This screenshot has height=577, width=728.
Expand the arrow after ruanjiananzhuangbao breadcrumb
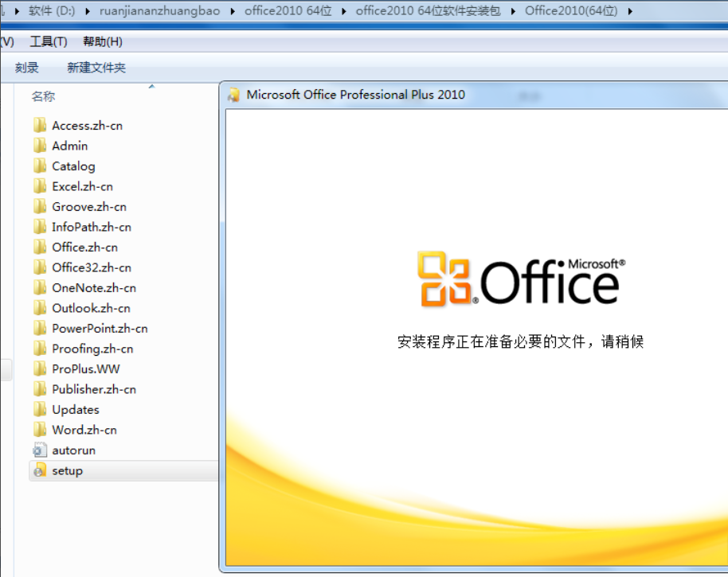click(233, 11)
